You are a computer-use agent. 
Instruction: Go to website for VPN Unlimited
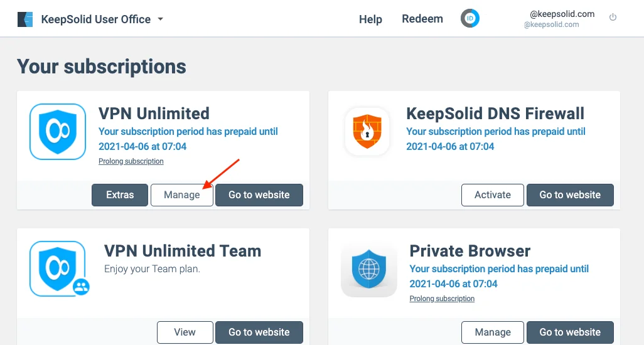pyautogui.click(x=259, y=195)
